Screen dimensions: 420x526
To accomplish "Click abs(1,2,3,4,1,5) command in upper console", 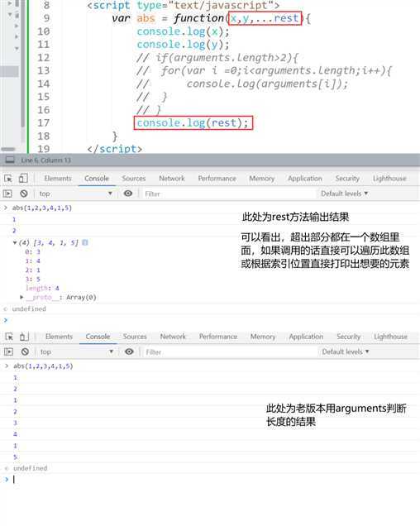I will coord(42,208).
